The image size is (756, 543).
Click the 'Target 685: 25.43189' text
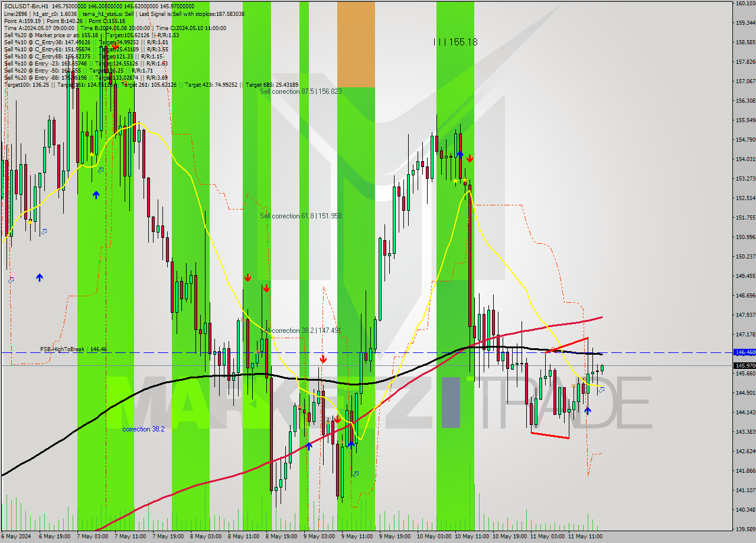click(x=272, y=84)
